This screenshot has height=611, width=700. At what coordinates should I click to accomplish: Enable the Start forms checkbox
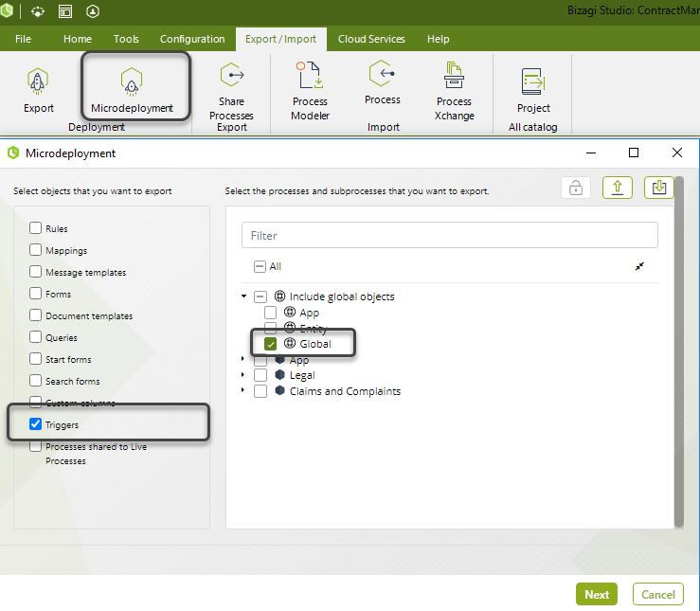(x=35, y=359)
